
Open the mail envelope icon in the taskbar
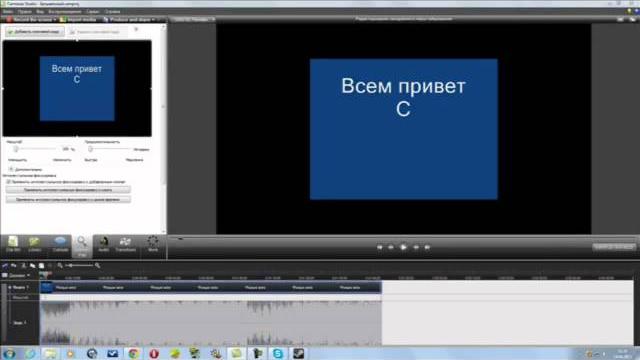112,353
